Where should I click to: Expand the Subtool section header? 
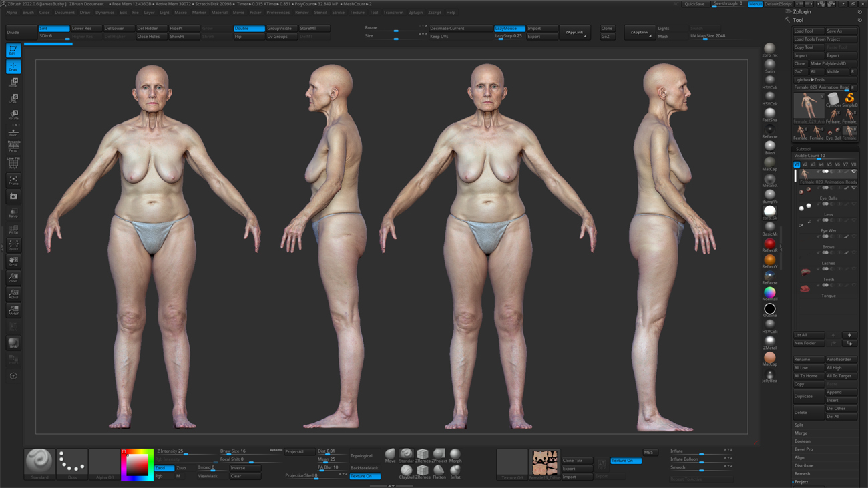[803, 149]
